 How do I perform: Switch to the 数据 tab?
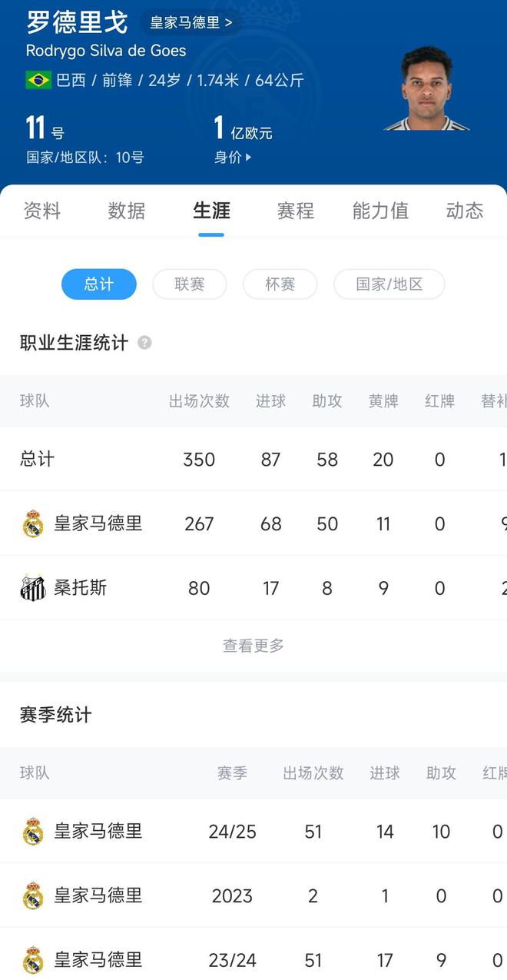[127, 211]
